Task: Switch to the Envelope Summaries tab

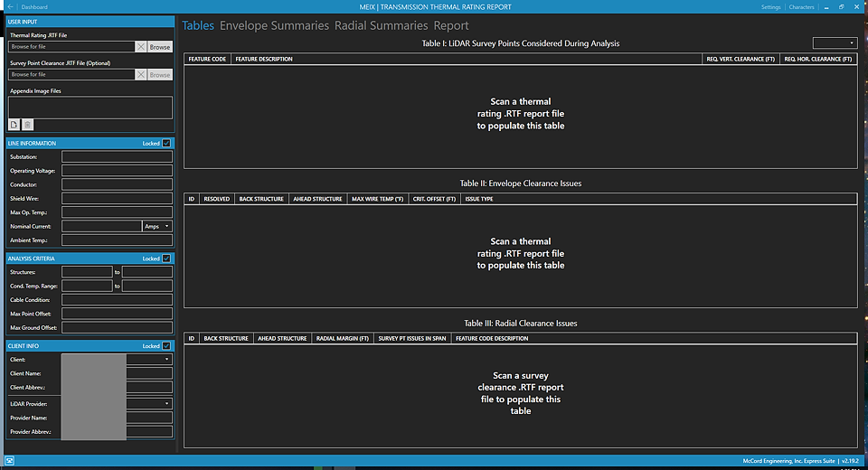Action: [274, 25]
